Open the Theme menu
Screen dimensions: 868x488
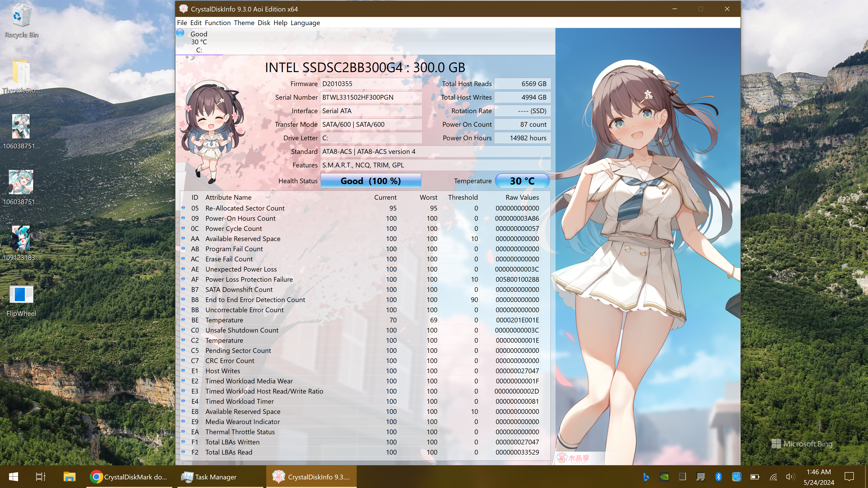click(x=244, y=23)
